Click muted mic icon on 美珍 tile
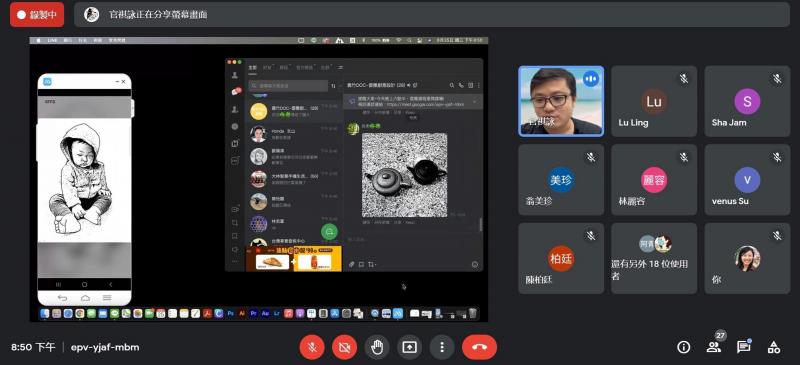This screenshot has height=365, width=800. point(591,157)
